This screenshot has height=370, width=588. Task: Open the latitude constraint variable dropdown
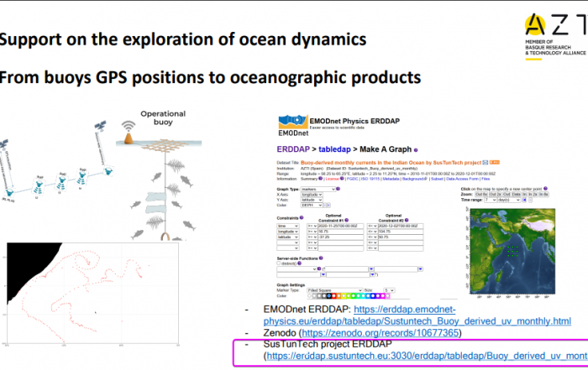point(287,237)
